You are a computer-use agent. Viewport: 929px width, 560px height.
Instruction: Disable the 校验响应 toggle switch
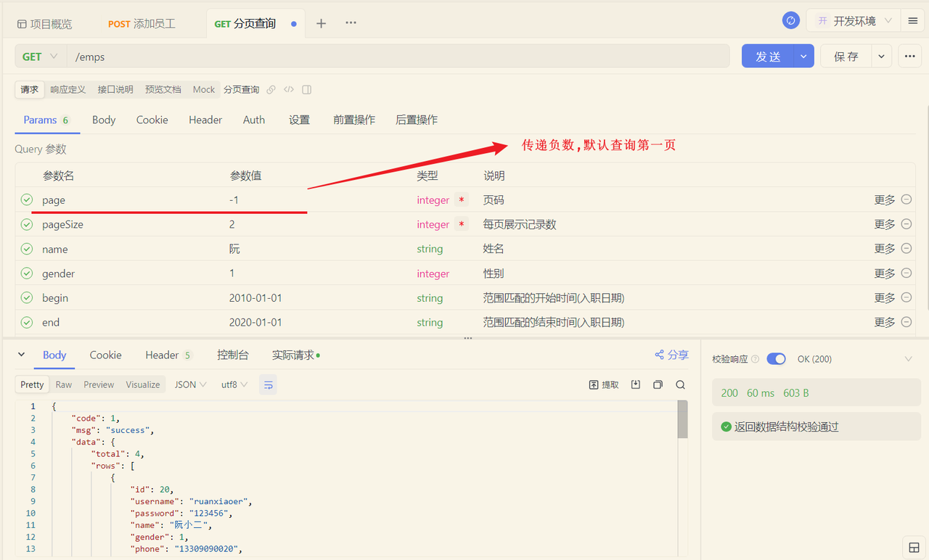point(776,359)
